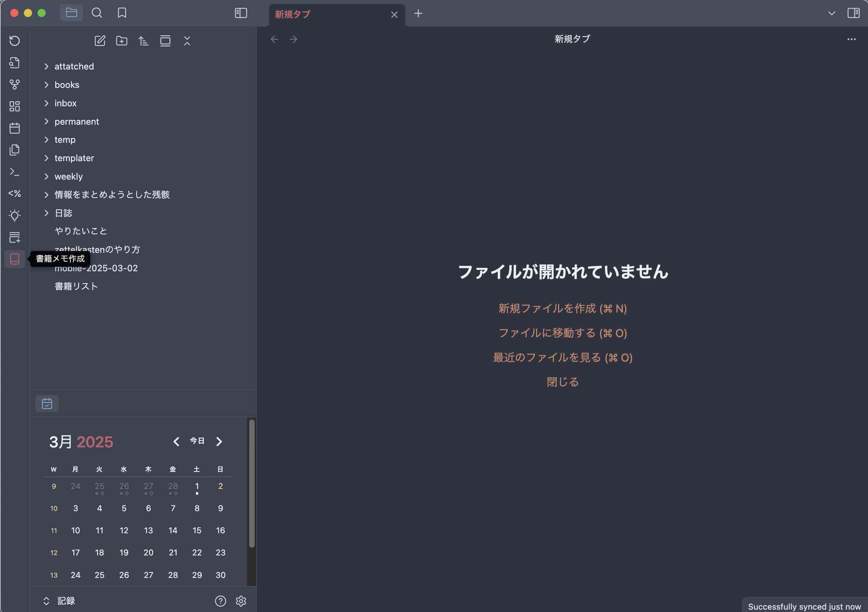Create new note from file explorer toolbar

tap(100, 41)
